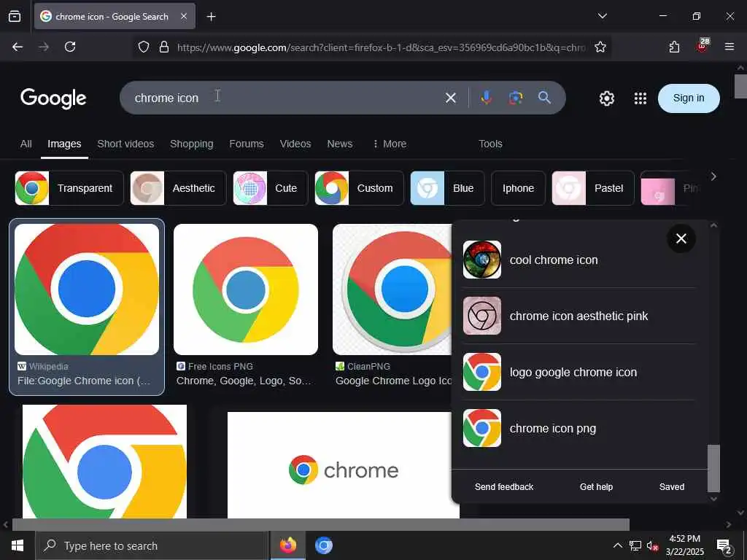The height and width of the screenshot is (560, 747).
Task: Open the Saved link
Action: [672, 486]
